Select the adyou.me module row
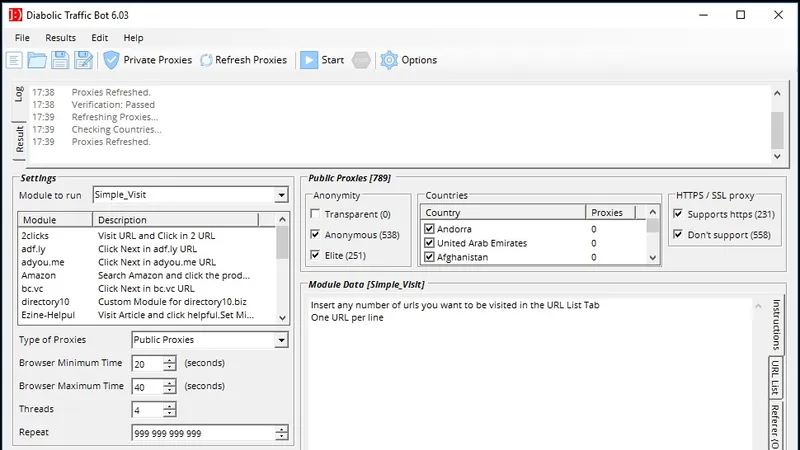 pyautogui.click(x=147, y=262)
